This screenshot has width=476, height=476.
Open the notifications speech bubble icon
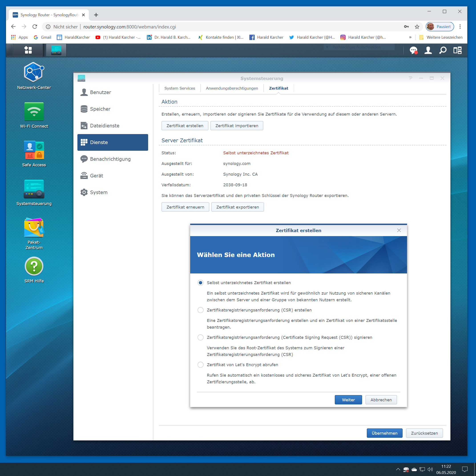click(x=413, y=50)
